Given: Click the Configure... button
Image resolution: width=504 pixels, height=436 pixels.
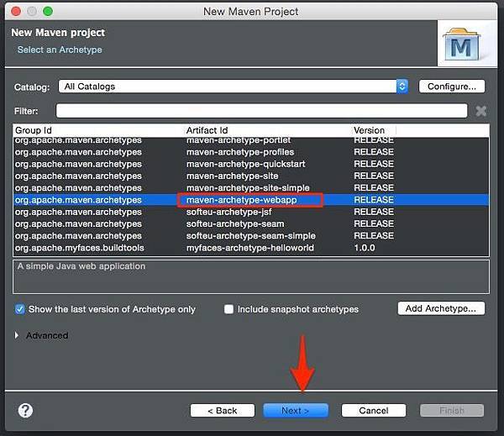Looking at the screenshot, I should point(452,87).
